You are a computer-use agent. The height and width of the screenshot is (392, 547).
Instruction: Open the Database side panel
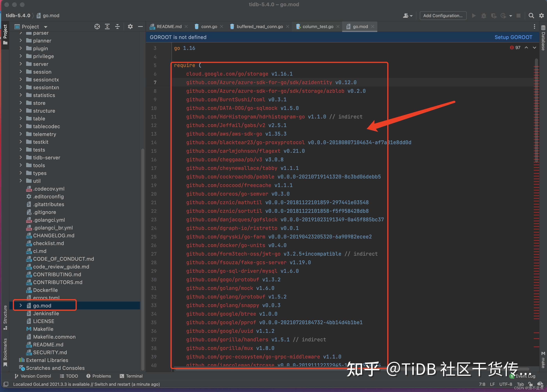[543, 38]
